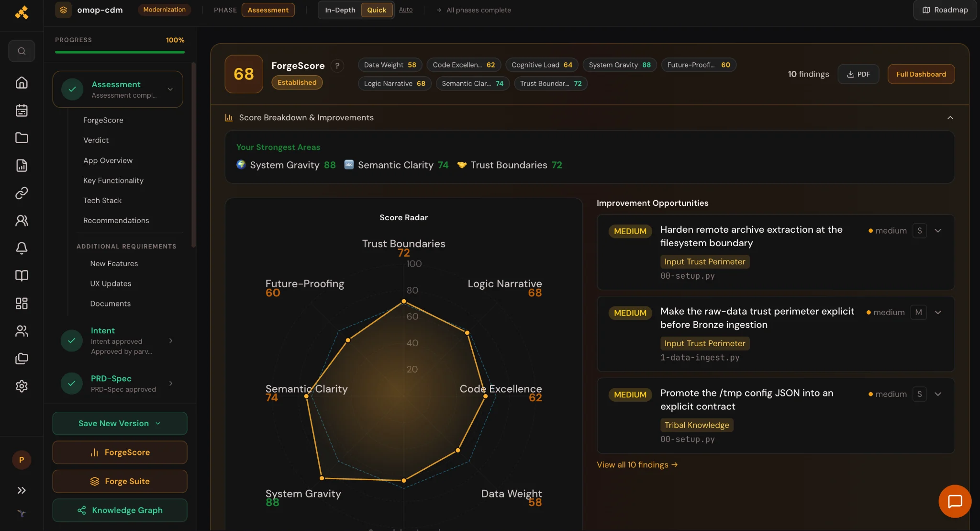Click the user avatar P
The image size is (980, 531).
22,460
